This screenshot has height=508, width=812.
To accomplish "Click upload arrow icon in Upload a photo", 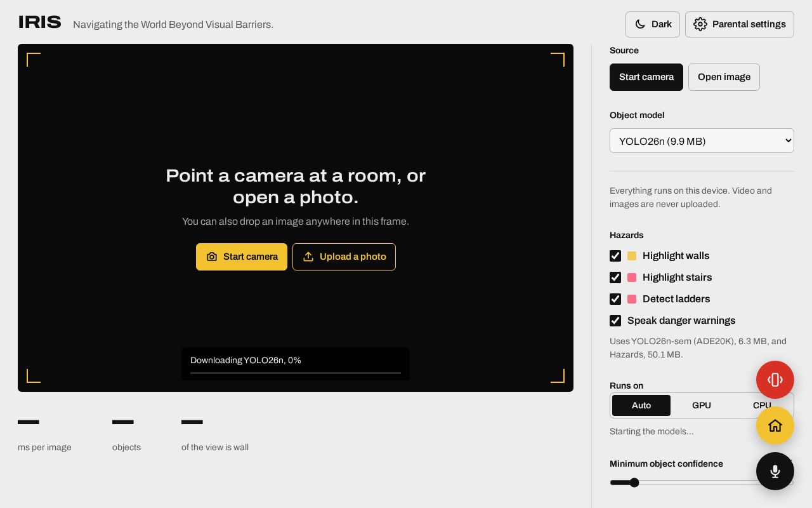I will point(308,257).
